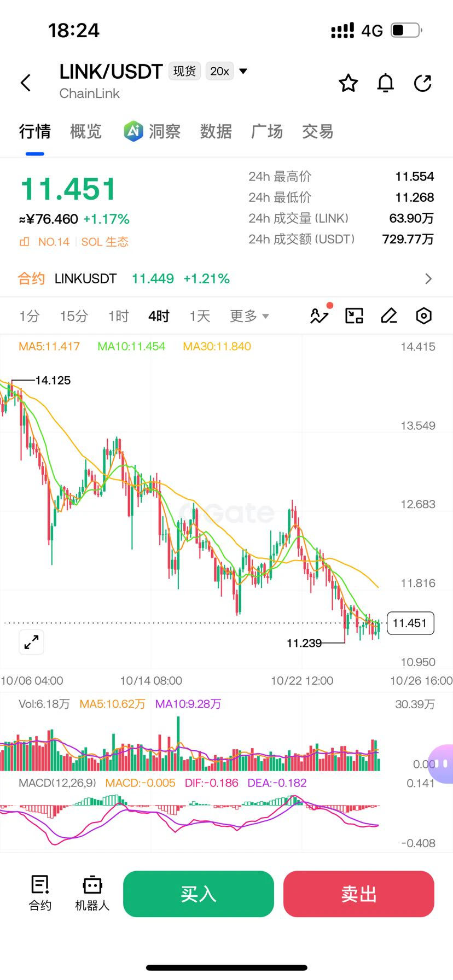The width and height of the screenshot is (453, 980).
Task: Select 1分 timeframe
Action: pos(30,316)
